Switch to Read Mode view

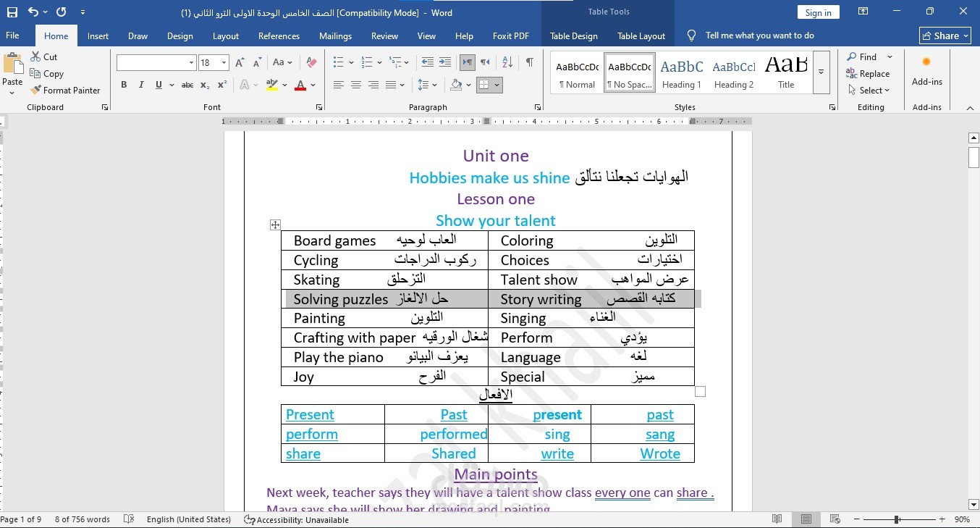click(777, 519)
